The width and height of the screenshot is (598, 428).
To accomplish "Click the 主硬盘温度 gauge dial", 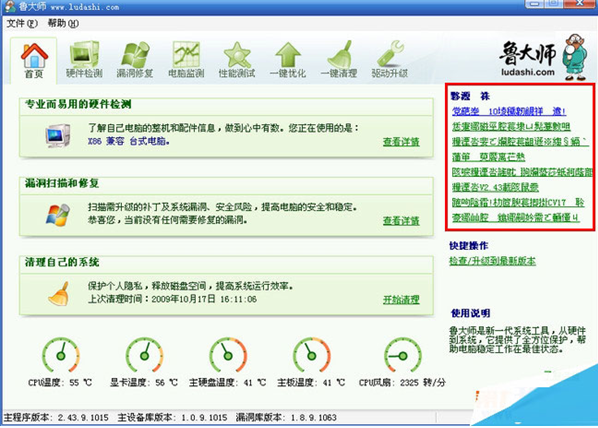I will 228,355.
